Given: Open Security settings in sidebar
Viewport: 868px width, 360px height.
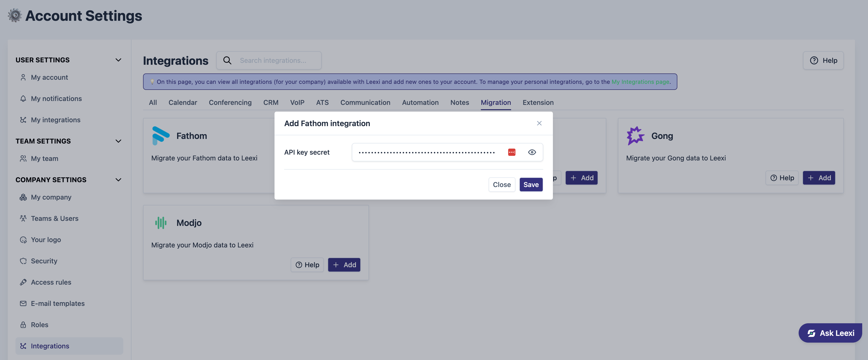Looking at the screenshot, I should 44,261.
